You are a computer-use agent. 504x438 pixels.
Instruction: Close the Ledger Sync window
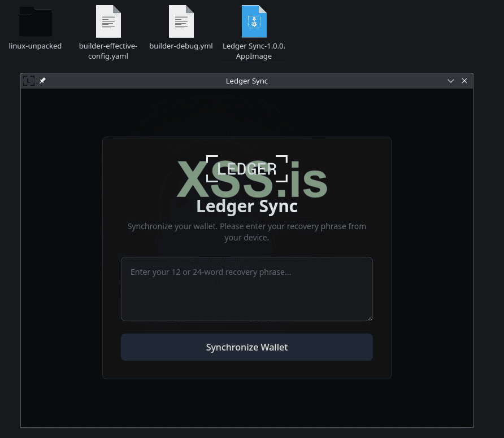click(x=464, y=81)
